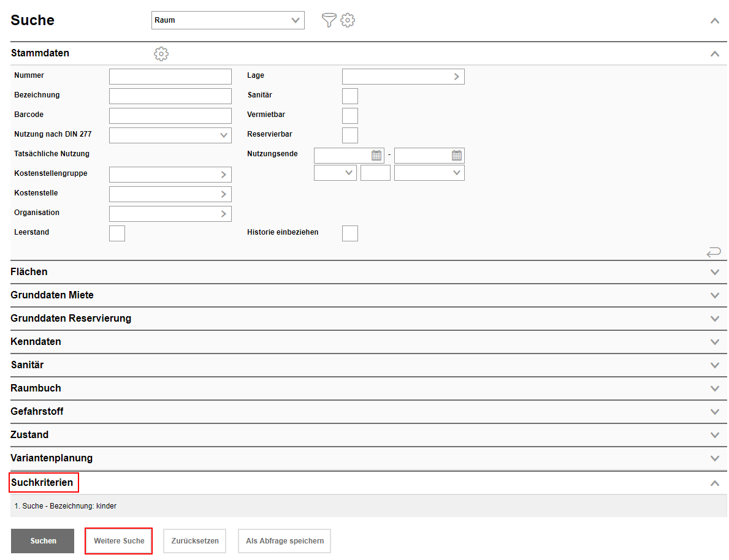The width and height of the screenshot is (729, 560).
Task: Enable the Vermietbar checkbox
Action: point(350,116)
